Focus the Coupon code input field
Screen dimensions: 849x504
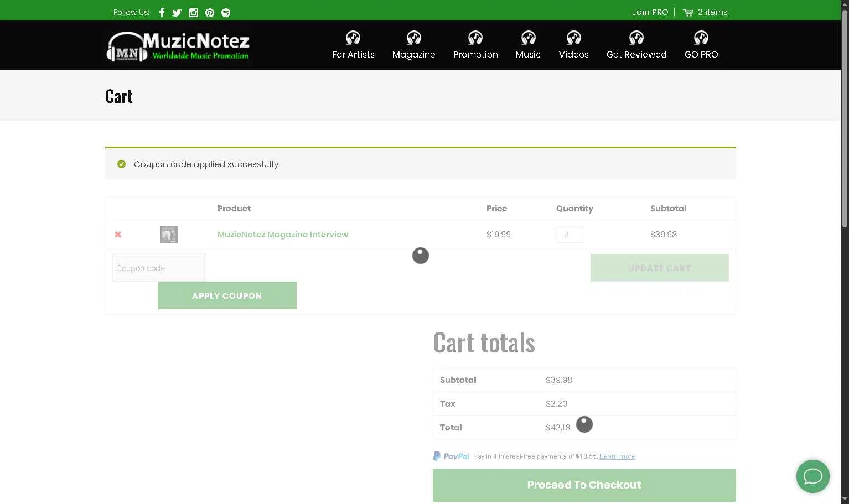click(159, 268)
